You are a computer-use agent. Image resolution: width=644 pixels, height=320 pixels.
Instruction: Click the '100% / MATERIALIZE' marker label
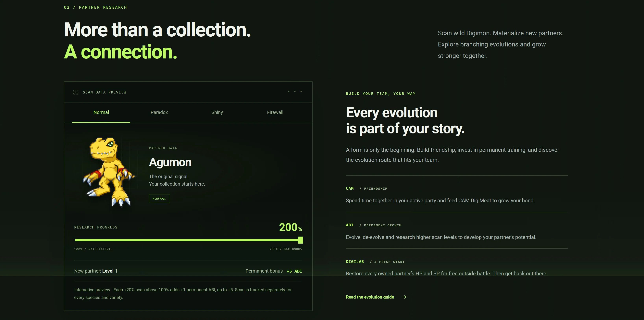click(93, 249)
